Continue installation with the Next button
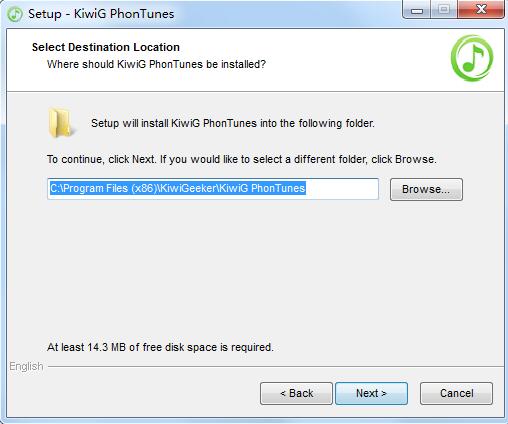The width and height of the screenshot is (508, 424). (371, 393)
